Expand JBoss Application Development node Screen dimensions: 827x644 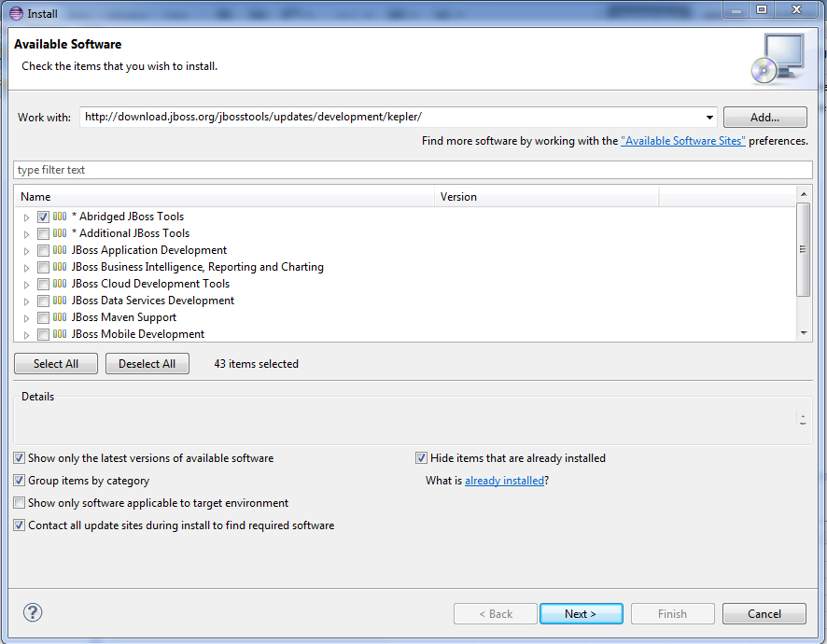[26, 251]
